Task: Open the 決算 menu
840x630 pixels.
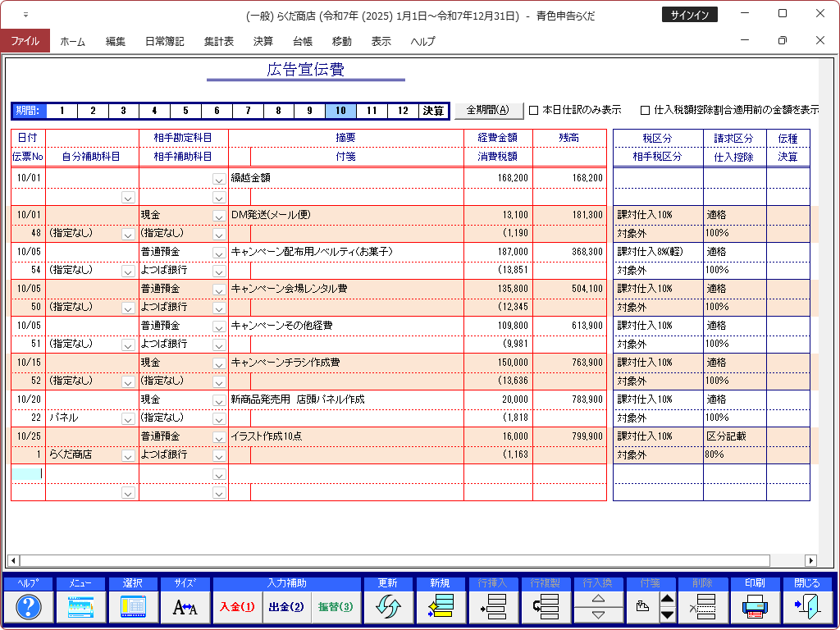Action: tap(263, 41)
